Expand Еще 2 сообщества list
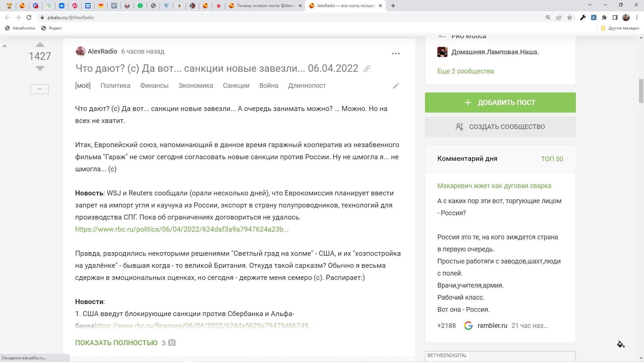The image size is (644, 362). tap(465, 71)
